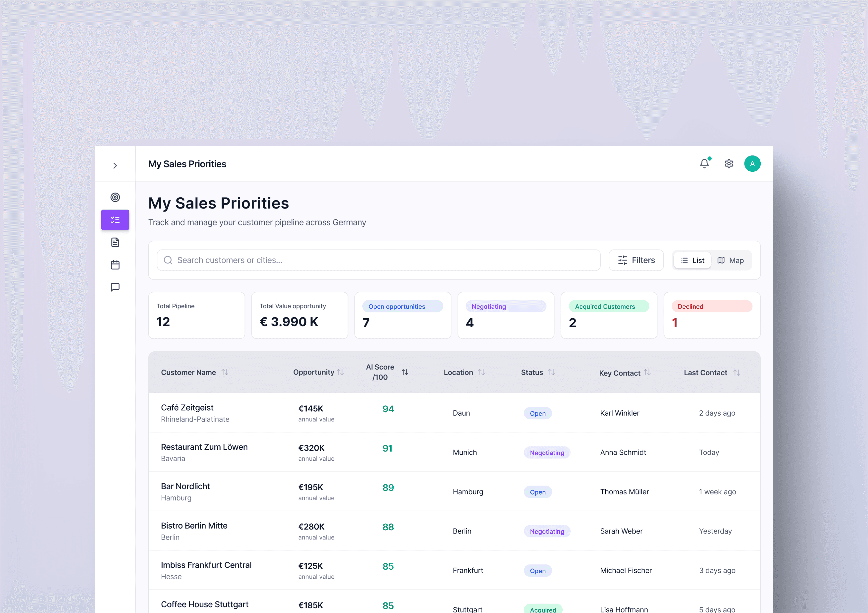Click the customer search field

point(378,260)
